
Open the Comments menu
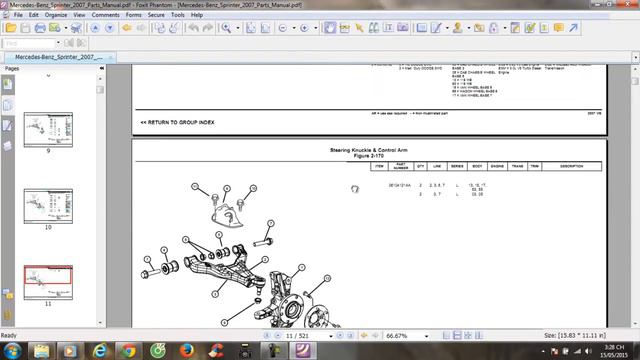point(105,15)
